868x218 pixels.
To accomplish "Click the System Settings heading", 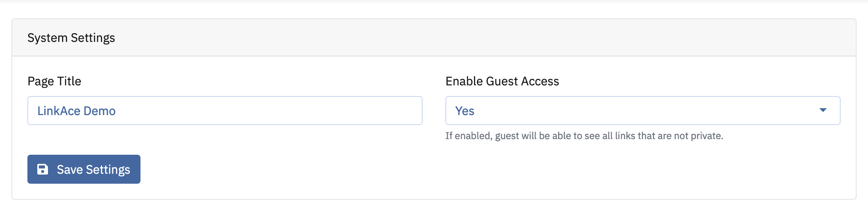I will click(x=71, y=38).
